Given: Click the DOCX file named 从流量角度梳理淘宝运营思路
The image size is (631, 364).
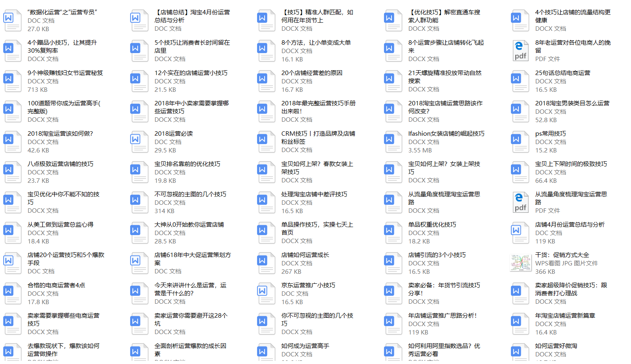Looking at the screenshot, I should (444, 198).
